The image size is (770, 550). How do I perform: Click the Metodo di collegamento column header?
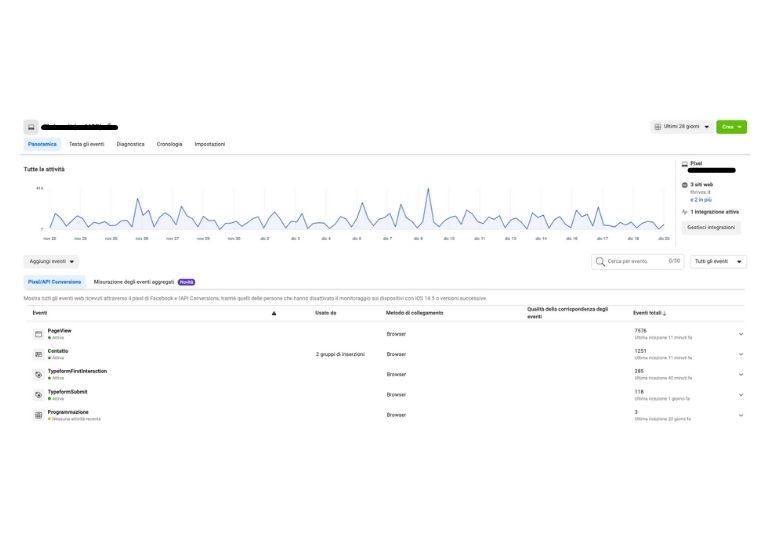point(414,313)
